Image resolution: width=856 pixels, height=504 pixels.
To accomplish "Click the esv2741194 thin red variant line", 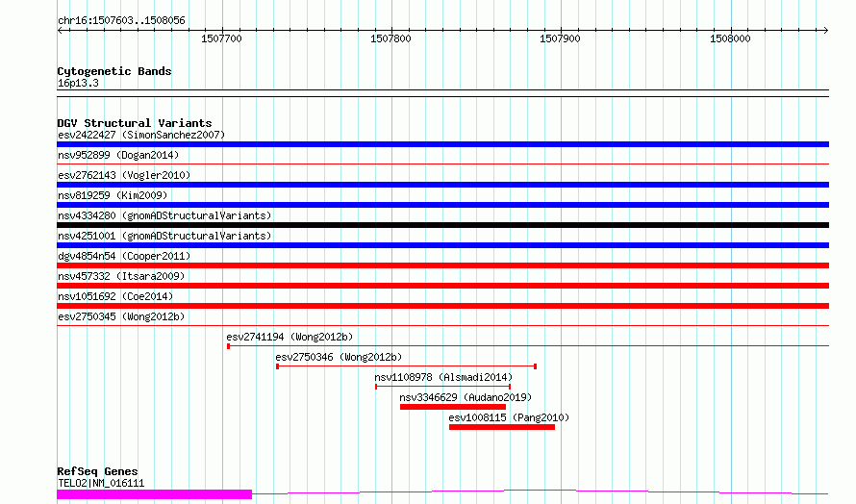I will click(528, 345).
